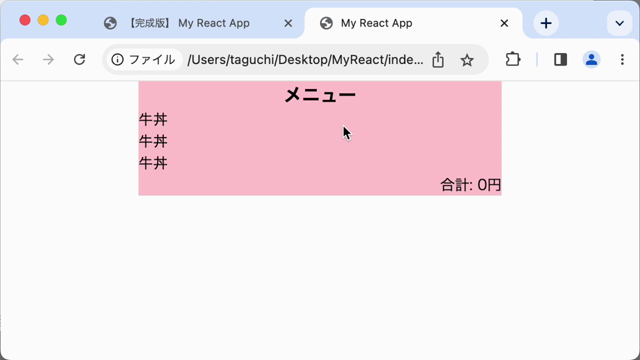640x360 pixels.
Task: Click the red close window button
Action: click(x=25, y=20)
